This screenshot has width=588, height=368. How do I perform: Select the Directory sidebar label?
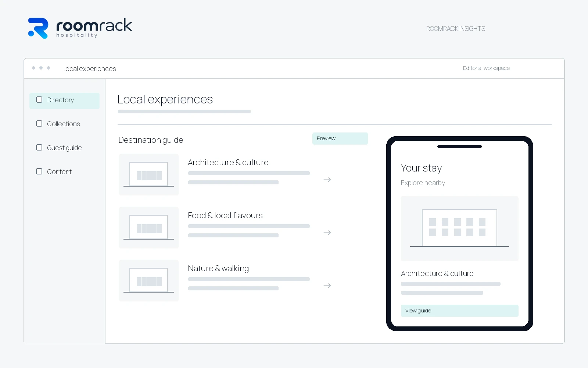point(61,100)
